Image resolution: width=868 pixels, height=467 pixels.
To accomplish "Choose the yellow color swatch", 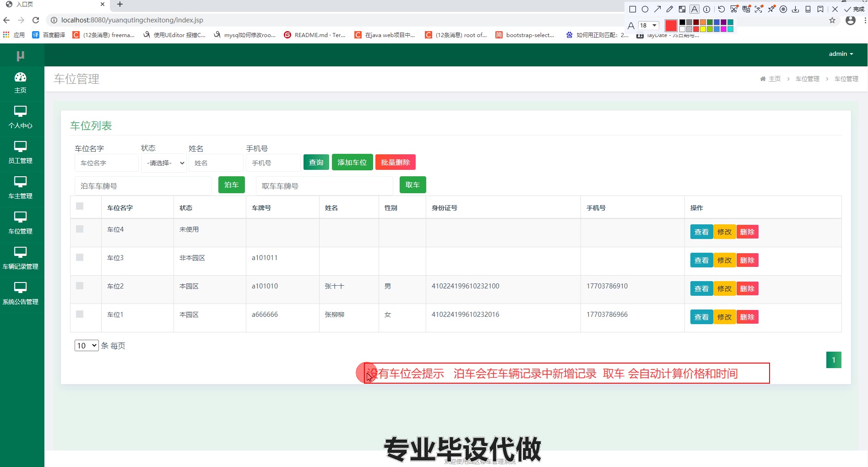I will (703, 29).
